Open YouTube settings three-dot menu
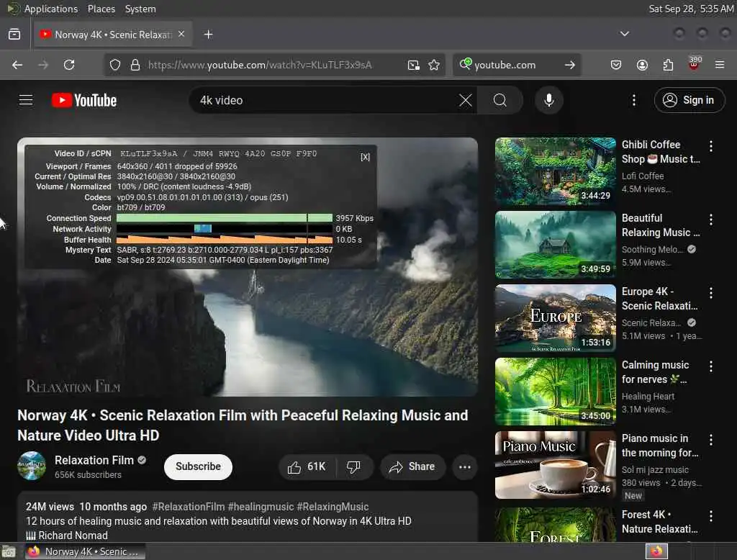The image size is (737, 560). [x=634, y=100]
